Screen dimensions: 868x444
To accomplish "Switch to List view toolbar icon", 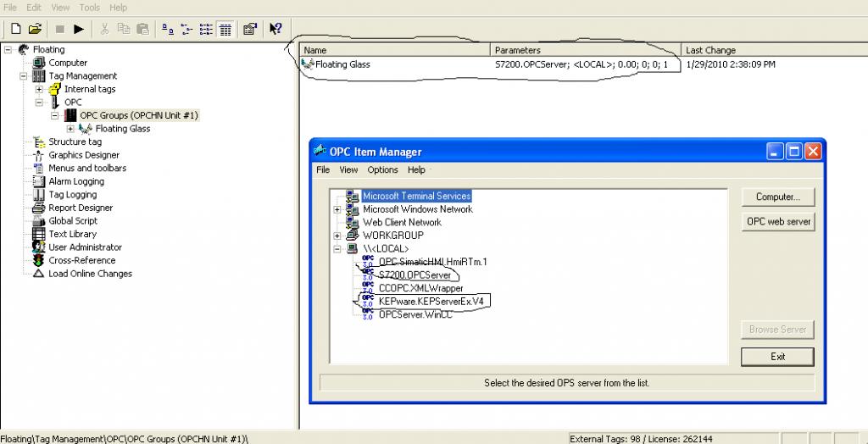I will 206,30.
